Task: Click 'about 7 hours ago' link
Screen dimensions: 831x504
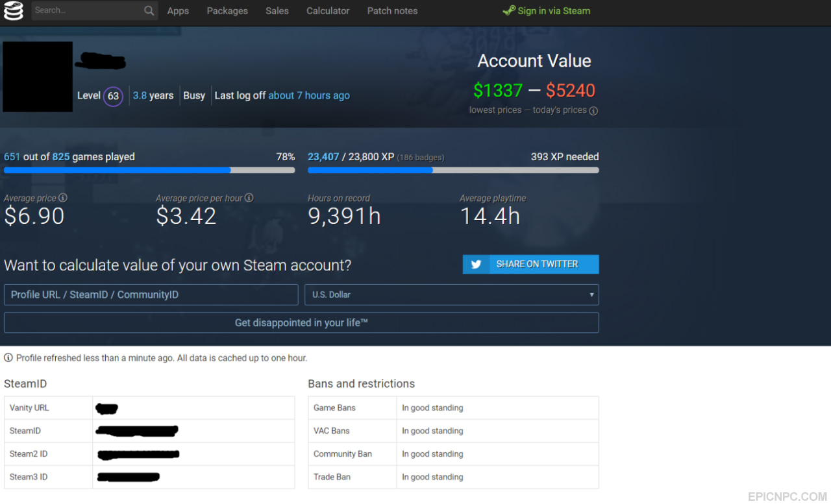Action: coord(309,95)
